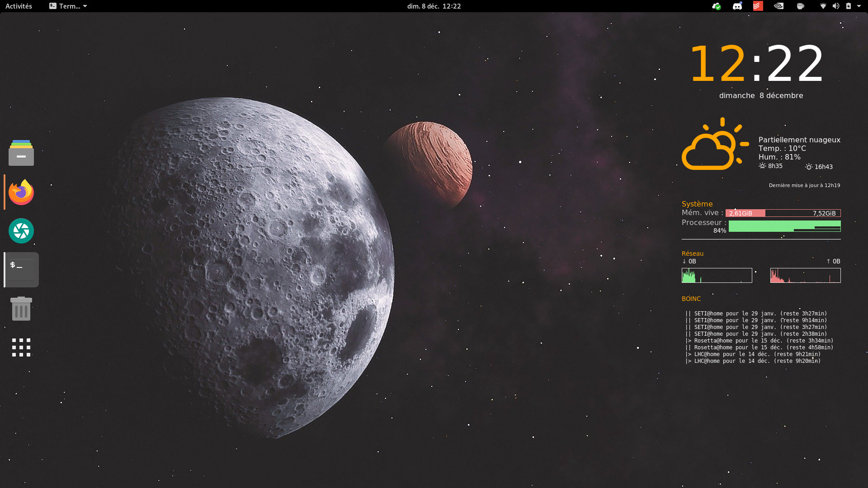Open the Files manager from dock
868x488 pixels.
pos(21,153)
